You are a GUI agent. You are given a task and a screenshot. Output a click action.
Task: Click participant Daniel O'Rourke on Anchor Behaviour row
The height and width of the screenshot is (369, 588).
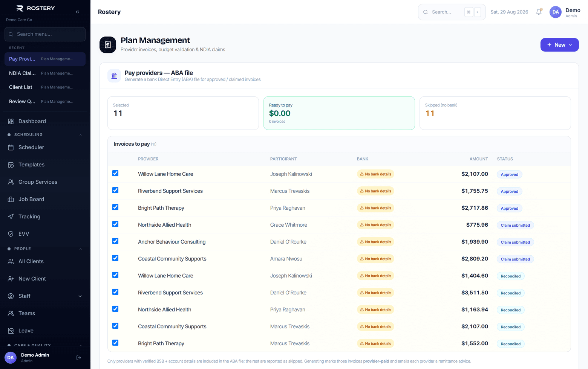pyautogui.click(x=288, y=242)
